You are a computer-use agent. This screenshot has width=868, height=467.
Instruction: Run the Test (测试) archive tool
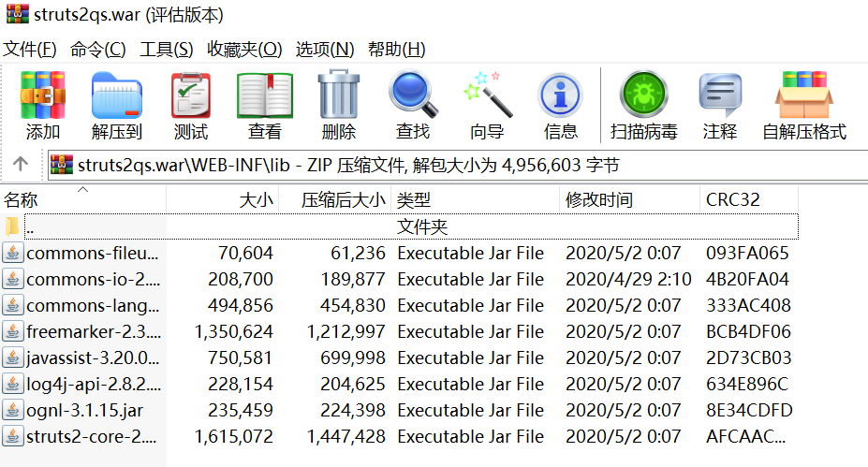coord(191,105)
